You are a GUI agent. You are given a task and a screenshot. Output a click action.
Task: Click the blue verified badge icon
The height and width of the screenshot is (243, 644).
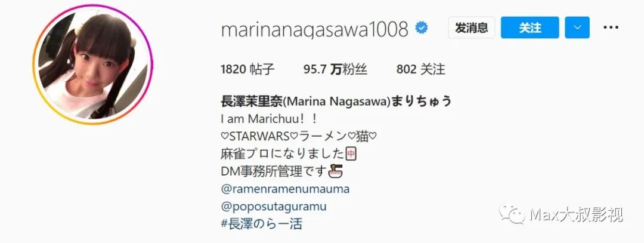(421, 28)
